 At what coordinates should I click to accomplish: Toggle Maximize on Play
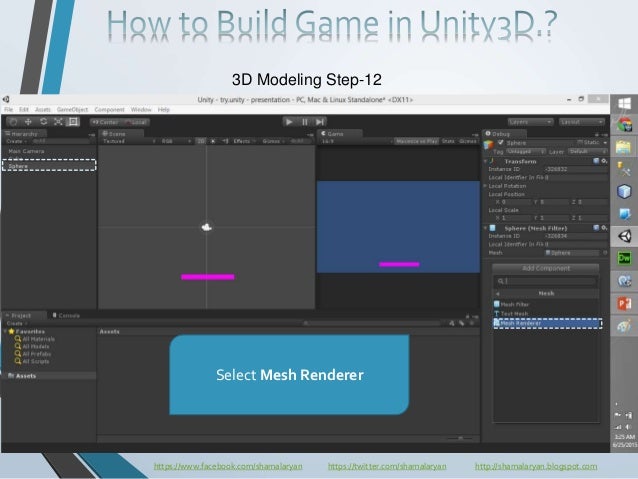coord(417,141)
